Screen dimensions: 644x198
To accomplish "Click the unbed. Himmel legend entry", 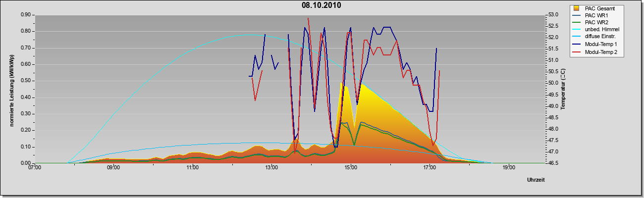I will pos(602,30).
